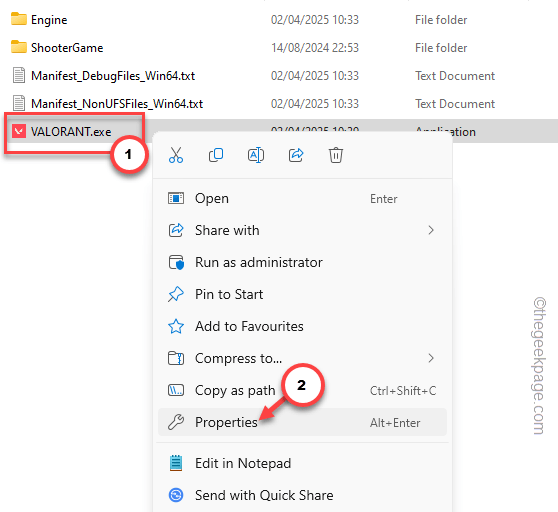The width and height of the screenshot is (558, 512).
Task: Click the Share icon in top row
Action: (296, 155)
